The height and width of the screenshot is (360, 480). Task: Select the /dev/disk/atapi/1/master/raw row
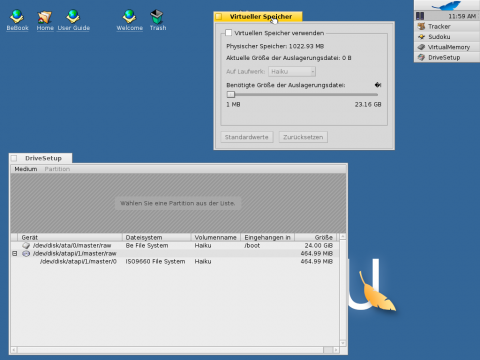coord(175,254)
